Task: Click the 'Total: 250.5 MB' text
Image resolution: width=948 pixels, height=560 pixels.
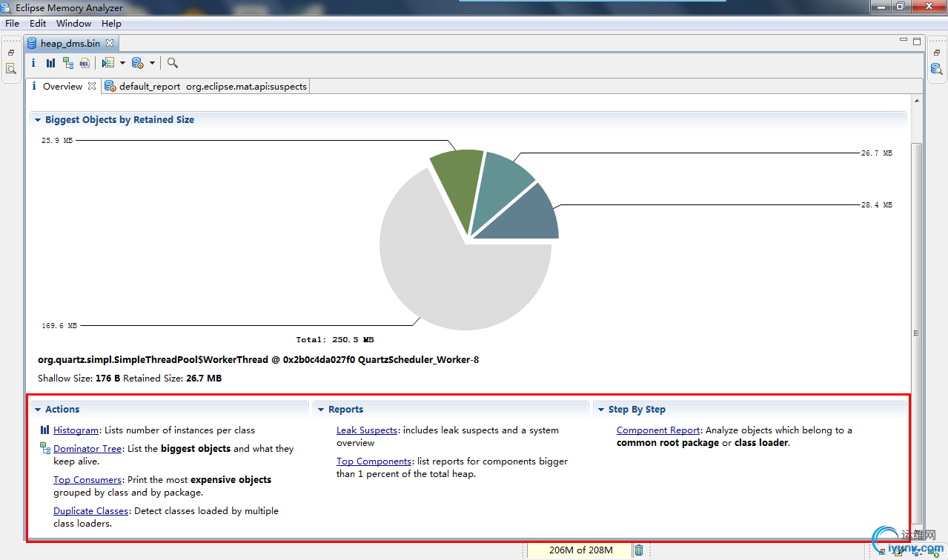Action: tap(335, 340)
